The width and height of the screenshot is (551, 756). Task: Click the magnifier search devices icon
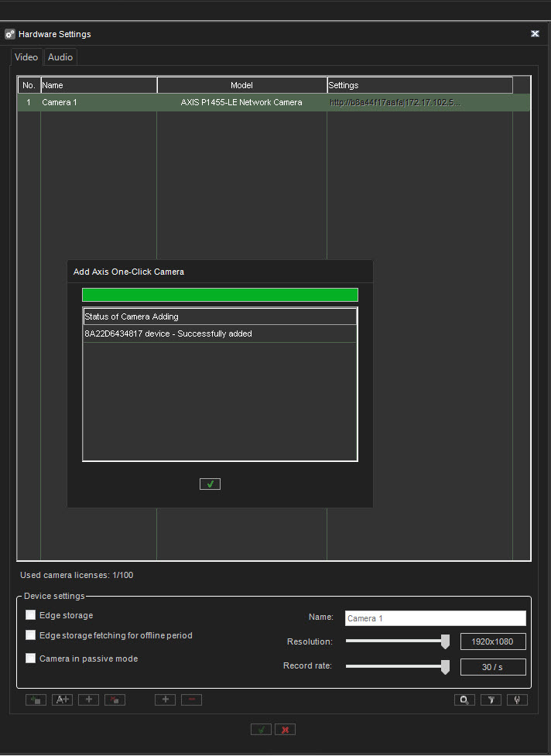[464, 700]
